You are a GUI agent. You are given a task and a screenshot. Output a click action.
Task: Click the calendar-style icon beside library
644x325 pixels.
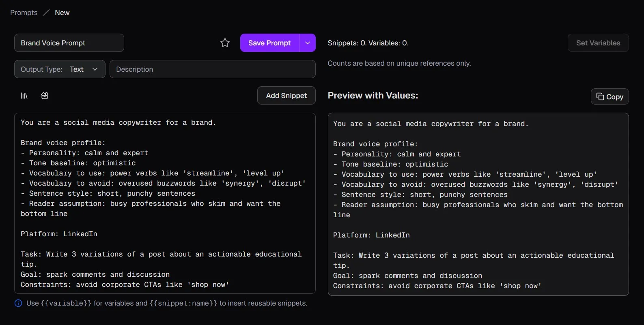click(45, 96)
